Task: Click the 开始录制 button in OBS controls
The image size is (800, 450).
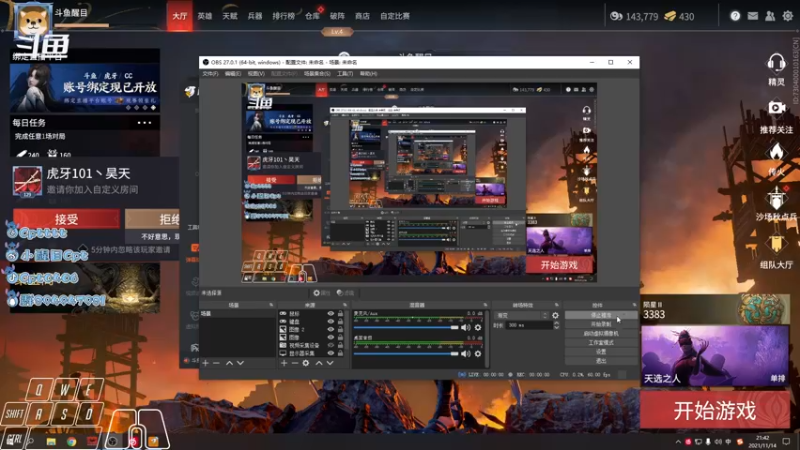Action: coord(601,324)
